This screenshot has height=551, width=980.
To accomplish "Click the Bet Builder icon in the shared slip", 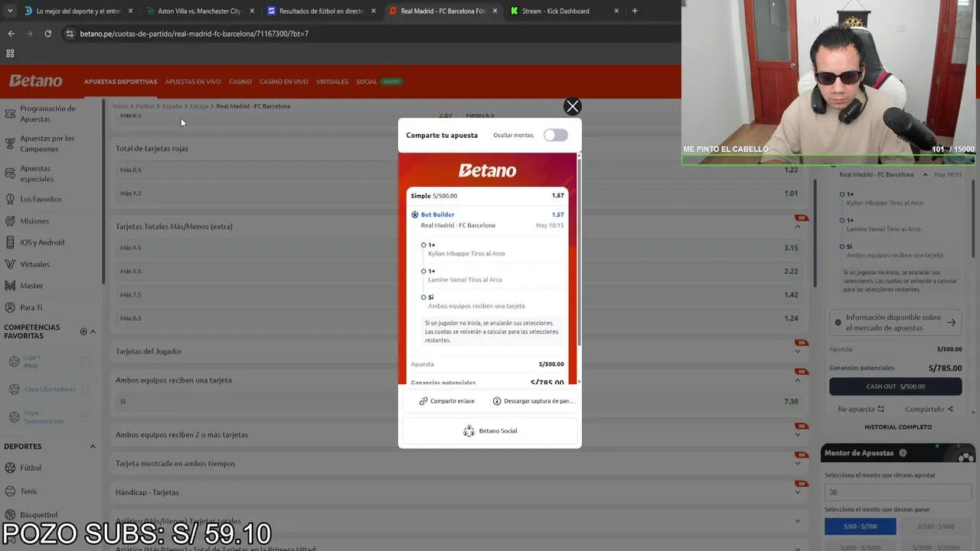I will (x=415, y=215).
